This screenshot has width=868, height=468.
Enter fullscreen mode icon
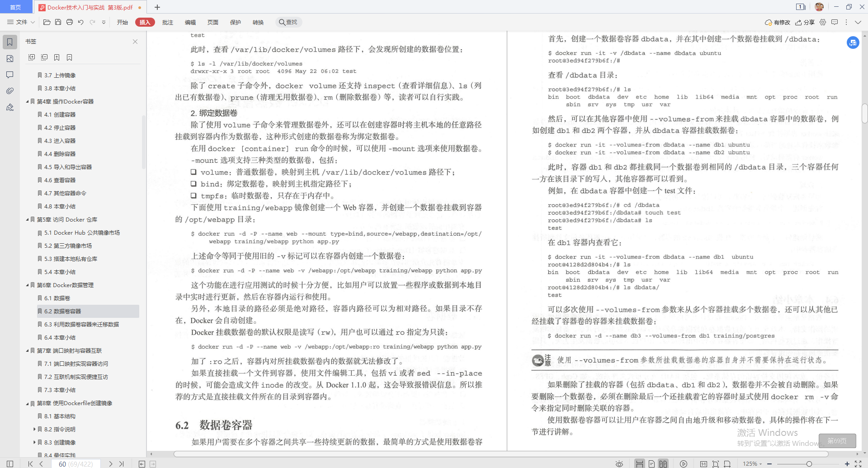click(858, 464)
